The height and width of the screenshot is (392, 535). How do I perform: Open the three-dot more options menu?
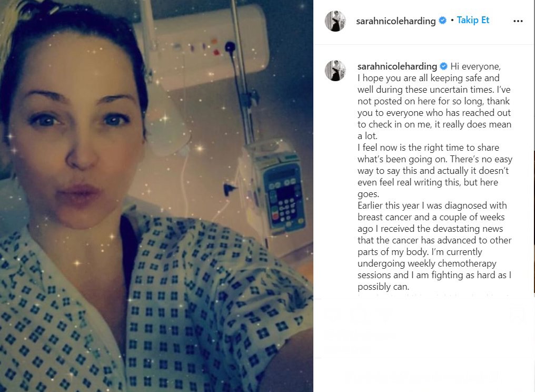pyautogui.click(x=518, y=21)
